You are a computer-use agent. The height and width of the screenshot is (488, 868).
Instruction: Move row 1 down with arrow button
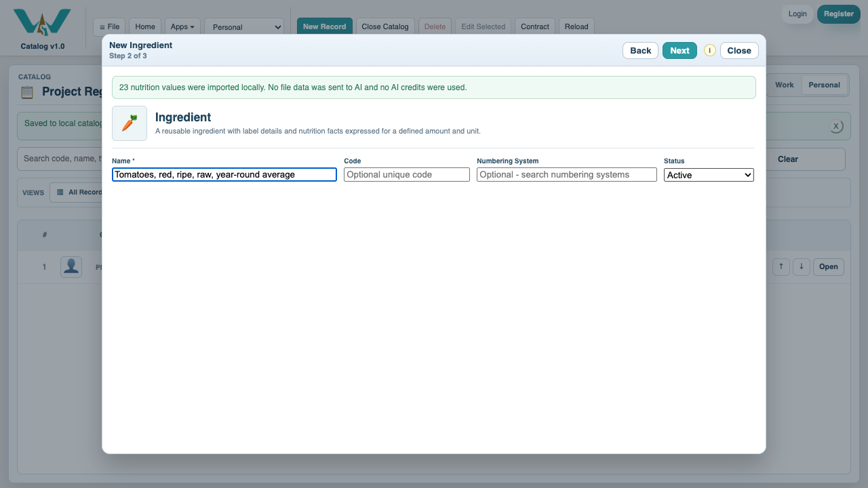point(802,267)
